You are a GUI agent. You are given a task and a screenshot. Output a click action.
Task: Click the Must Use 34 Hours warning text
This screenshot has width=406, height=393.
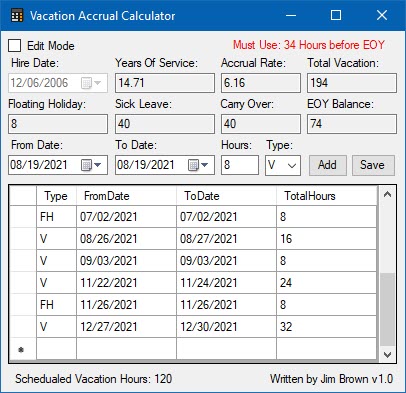pyautogui.click(x=309, y=45)
